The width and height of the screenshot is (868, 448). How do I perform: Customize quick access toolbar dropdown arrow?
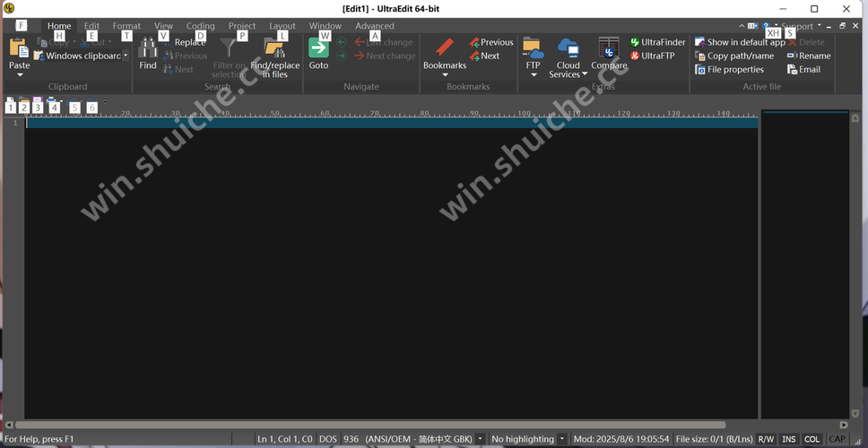(105, 102)
